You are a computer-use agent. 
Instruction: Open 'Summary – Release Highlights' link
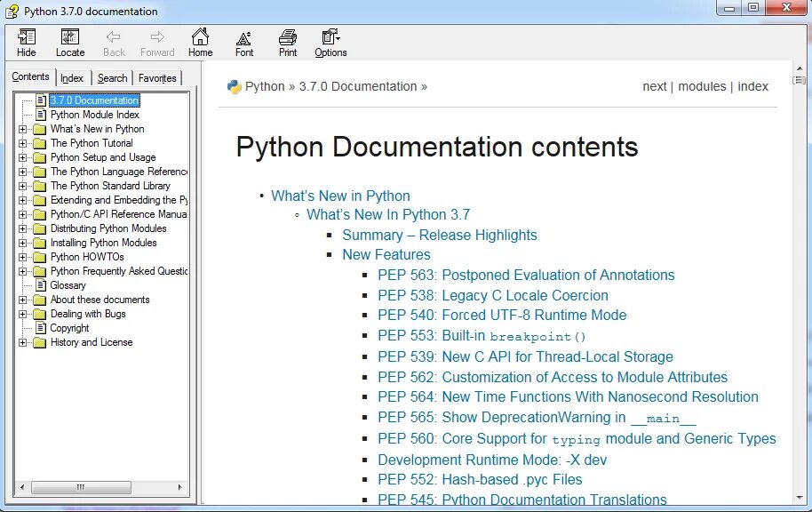[440, 235]
